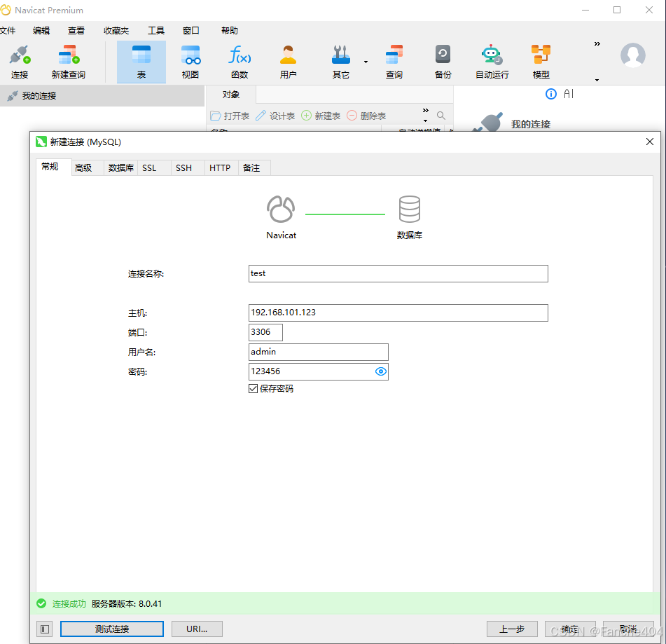This screenshot has width=666, height=644.
Task: Open the Function f(x) toolbar icon
Action: pyautogui.click(x=240, y=62)
